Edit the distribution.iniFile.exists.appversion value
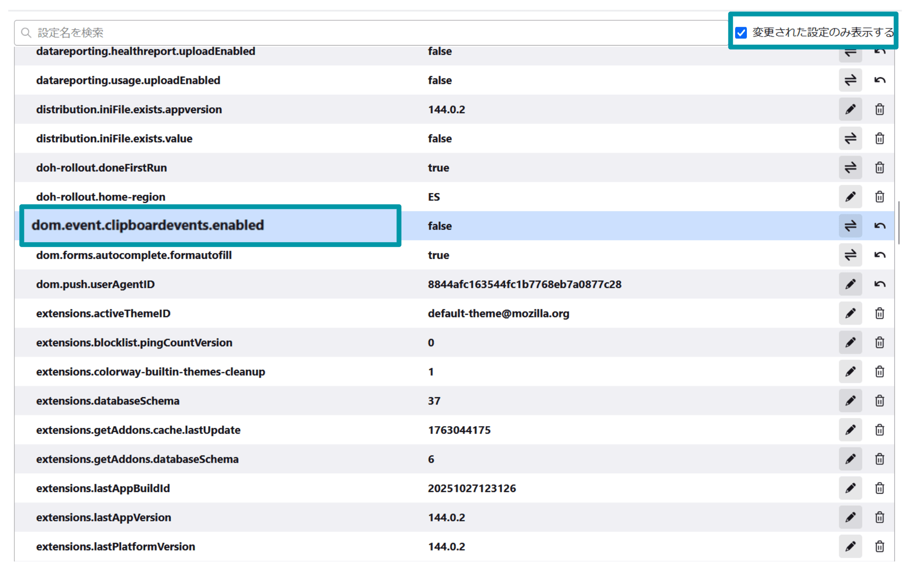 [x=851, y=109]
